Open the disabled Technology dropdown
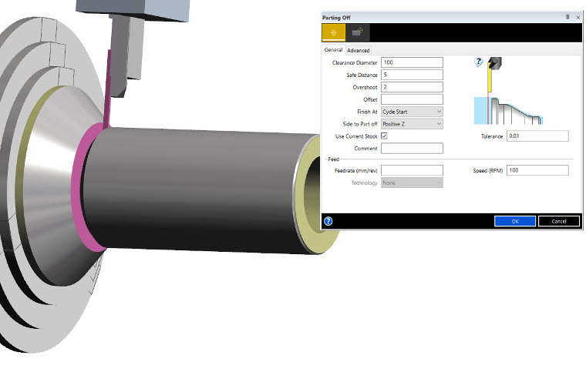 (x=412, y=183)
